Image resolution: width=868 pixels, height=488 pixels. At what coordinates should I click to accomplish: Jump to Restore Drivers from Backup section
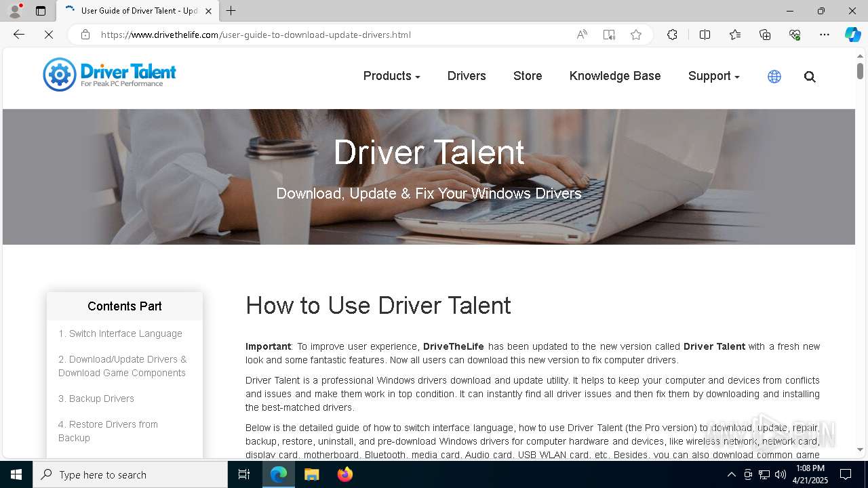tap(108, 431)
